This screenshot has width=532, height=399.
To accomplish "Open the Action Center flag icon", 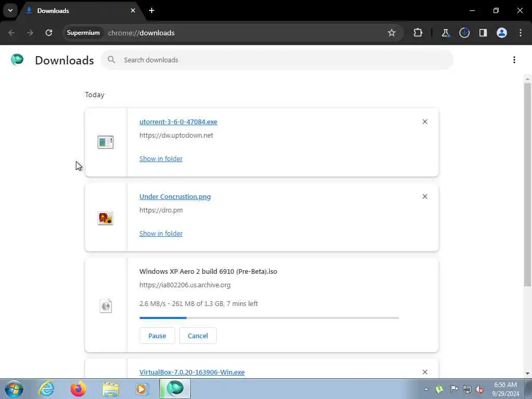I will [x=454, y=389].
